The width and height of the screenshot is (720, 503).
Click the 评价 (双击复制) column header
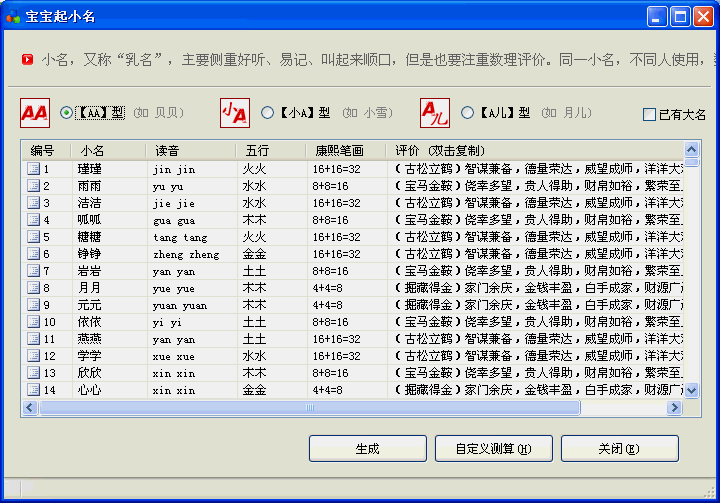pos(535,150)
